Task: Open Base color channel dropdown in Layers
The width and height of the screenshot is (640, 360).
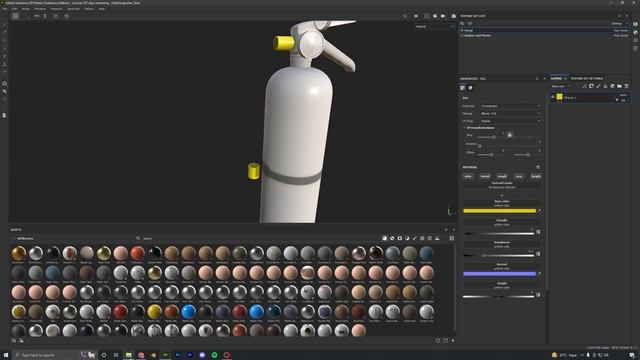Action: coord(561,86)
